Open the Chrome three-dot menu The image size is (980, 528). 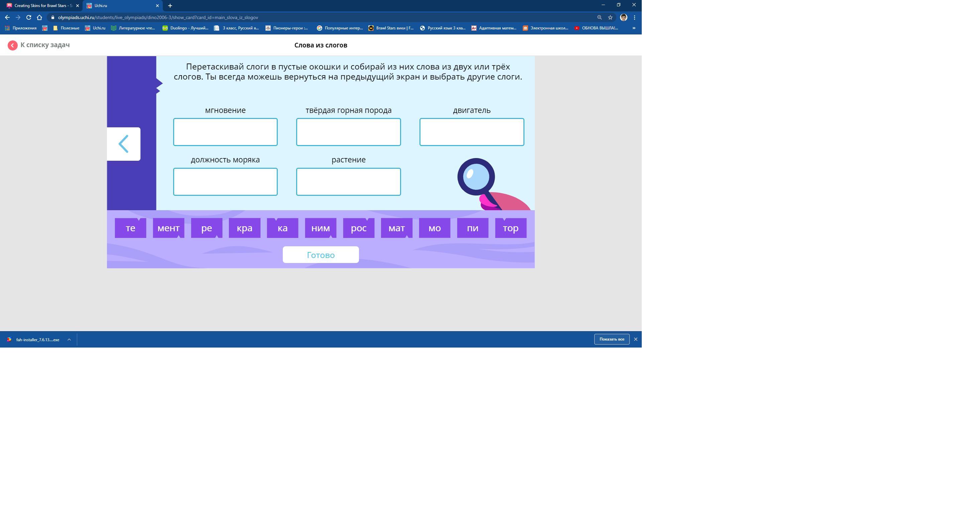tap(634, 17)
